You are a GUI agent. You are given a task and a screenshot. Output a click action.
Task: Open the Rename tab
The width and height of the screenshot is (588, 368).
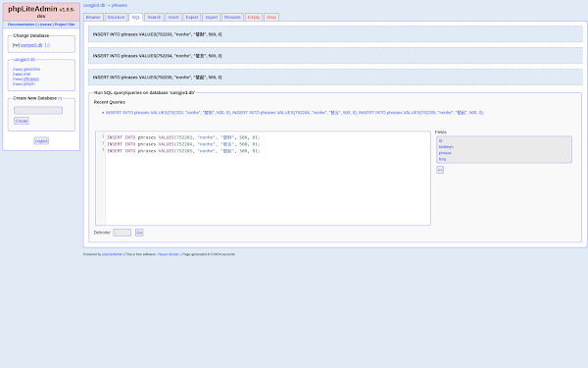click(x=232, y=18)
